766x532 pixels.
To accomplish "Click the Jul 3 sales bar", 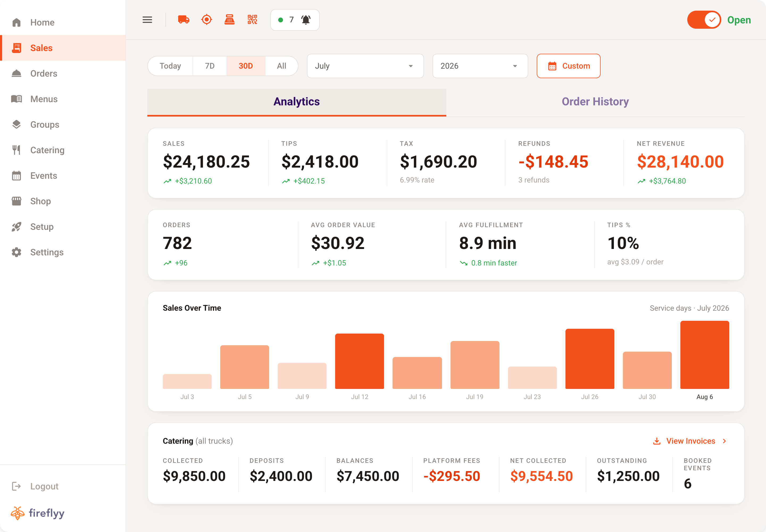I will click(x=187, y=381).
